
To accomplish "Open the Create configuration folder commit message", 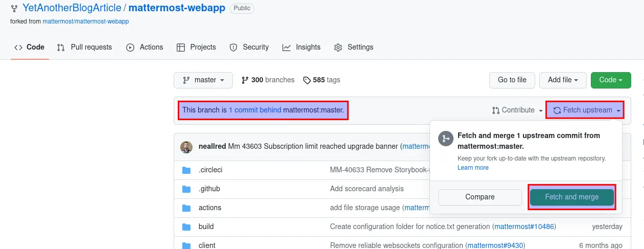I will click(x=410, y=227).
